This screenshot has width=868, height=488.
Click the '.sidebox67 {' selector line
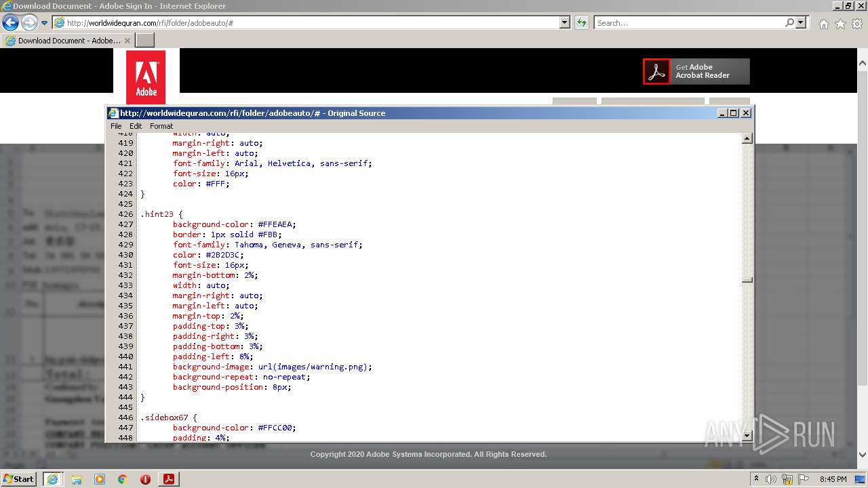(x=168, y=418)
